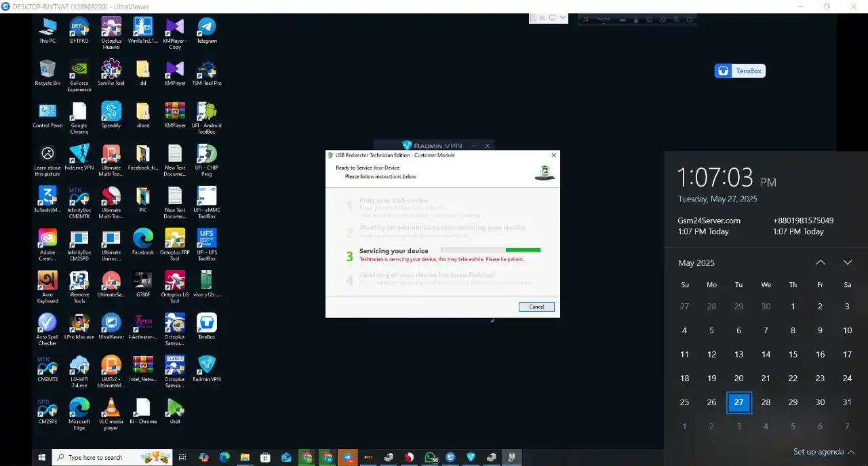Click the +8801981575049 clock entry
Screen dimensions: 868x466
tap(804, 226)
